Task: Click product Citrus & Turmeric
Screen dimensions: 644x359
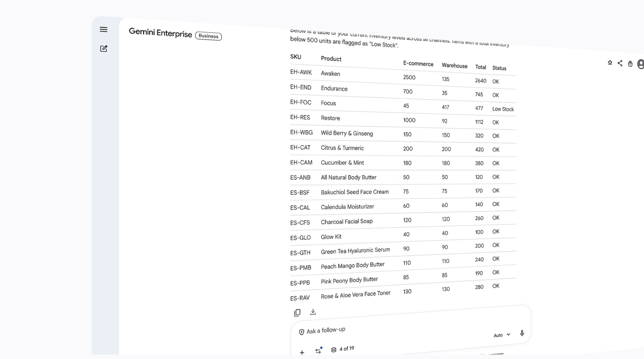Action: click(342, 148)
